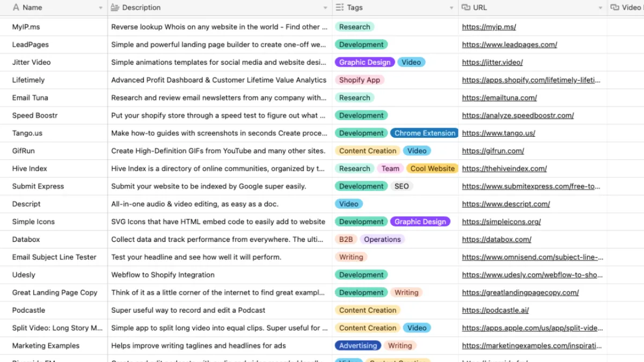Click the Cool Website tag for Hive Index

coord(433,168)
